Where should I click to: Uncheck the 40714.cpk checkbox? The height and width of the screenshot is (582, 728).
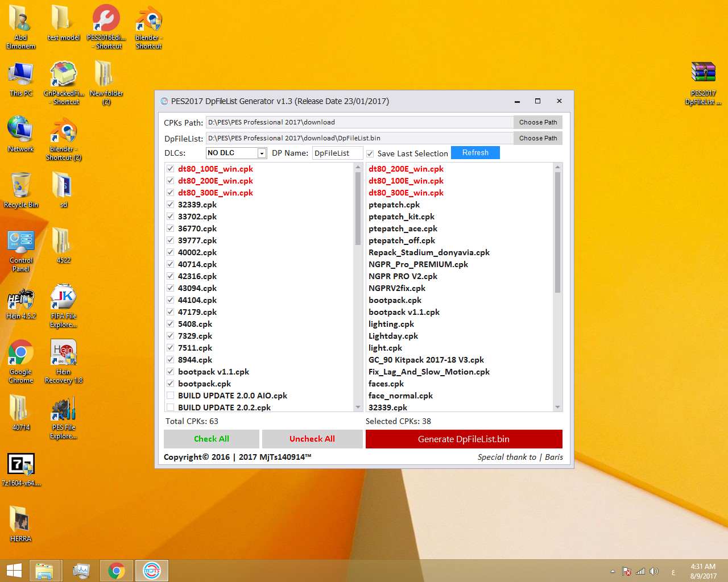point(170,264)
